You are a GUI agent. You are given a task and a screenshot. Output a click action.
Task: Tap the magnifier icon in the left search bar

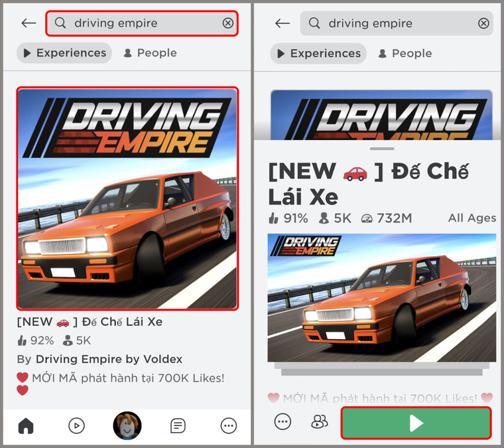[60, 23]
